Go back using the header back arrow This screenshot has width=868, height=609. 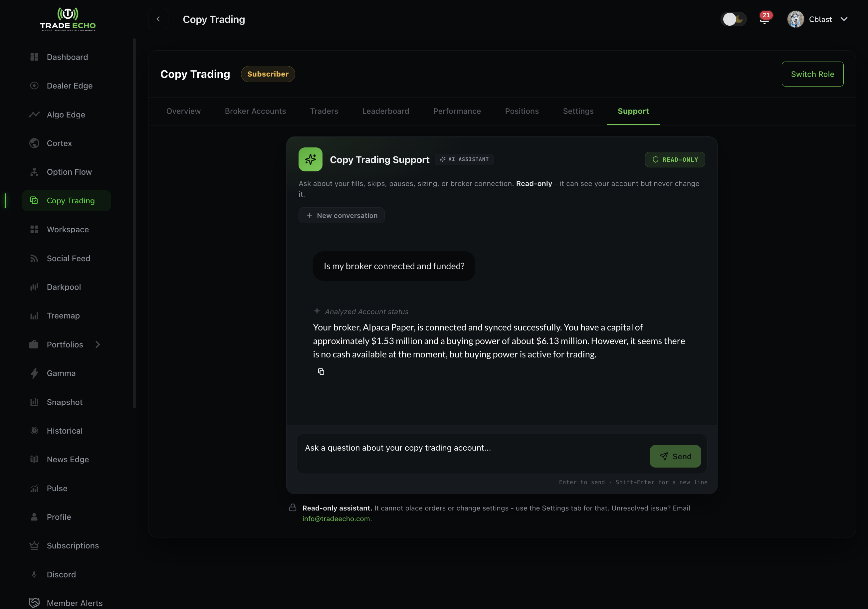click(158, 19)
